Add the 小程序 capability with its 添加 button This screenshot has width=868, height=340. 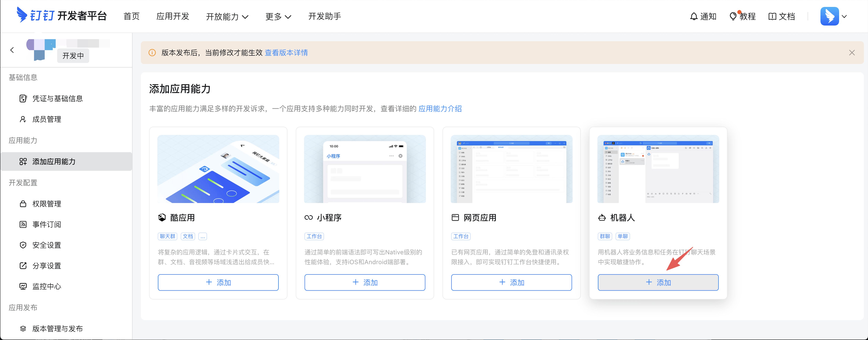pos(365,282)
